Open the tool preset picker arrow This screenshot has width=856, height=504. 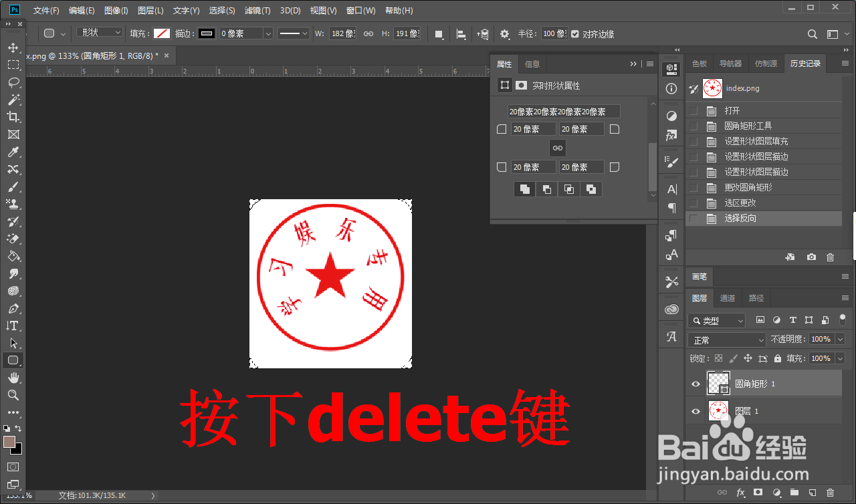pyautogui.click(x=64, y=33)
